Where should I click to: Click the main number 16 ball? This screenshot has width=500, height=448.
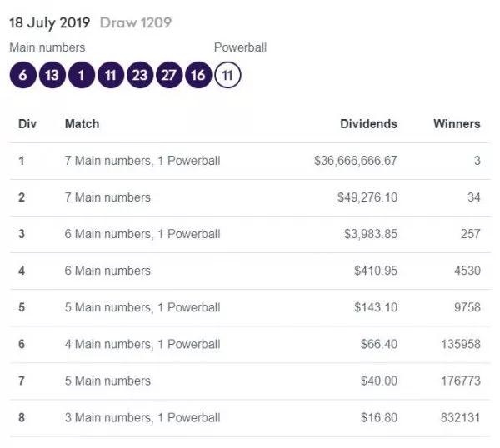point(197,76)
